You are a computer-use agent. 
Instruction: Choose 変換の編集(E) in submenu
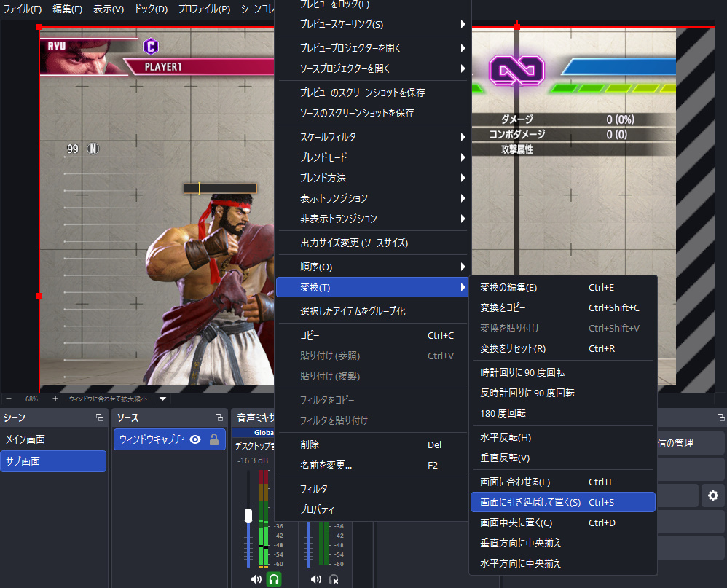coord(563,287)
